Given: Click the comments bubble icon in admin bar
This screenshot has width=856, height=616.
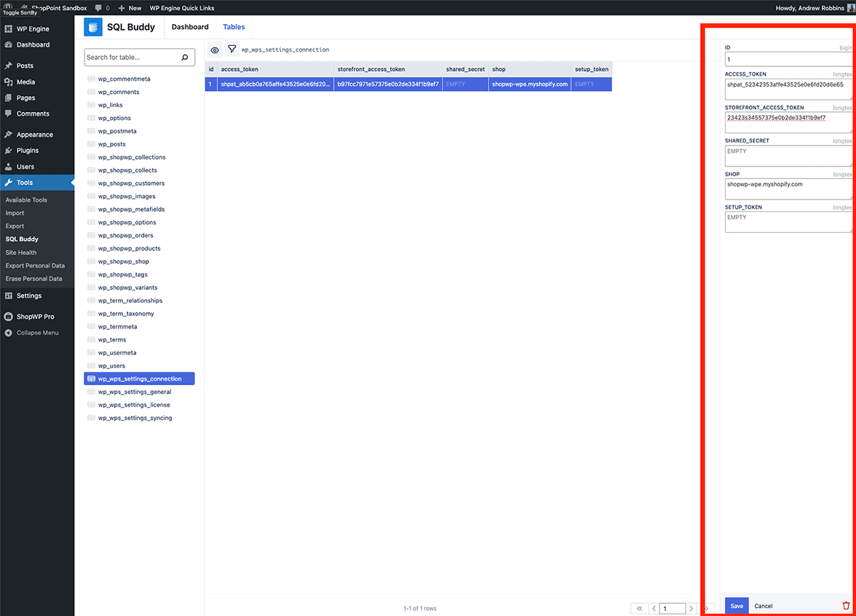Looking at the screenshot, I should coord(98,8).
